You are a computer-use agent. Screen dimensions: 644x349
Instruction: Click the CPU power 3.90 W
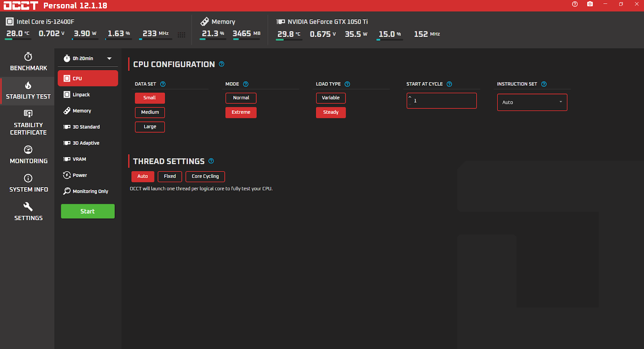click(85, 33)
